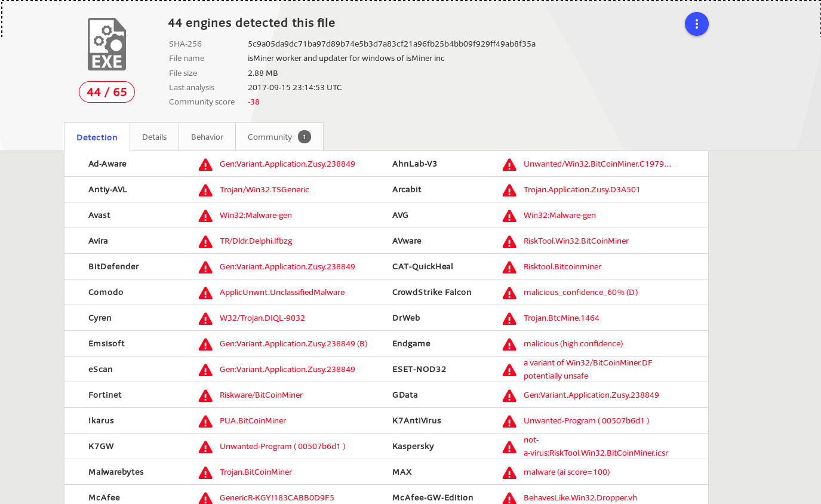Viewport: 821px width, 504px height.
Task: Switch to the Detection tab
Action: pos(97,137)
